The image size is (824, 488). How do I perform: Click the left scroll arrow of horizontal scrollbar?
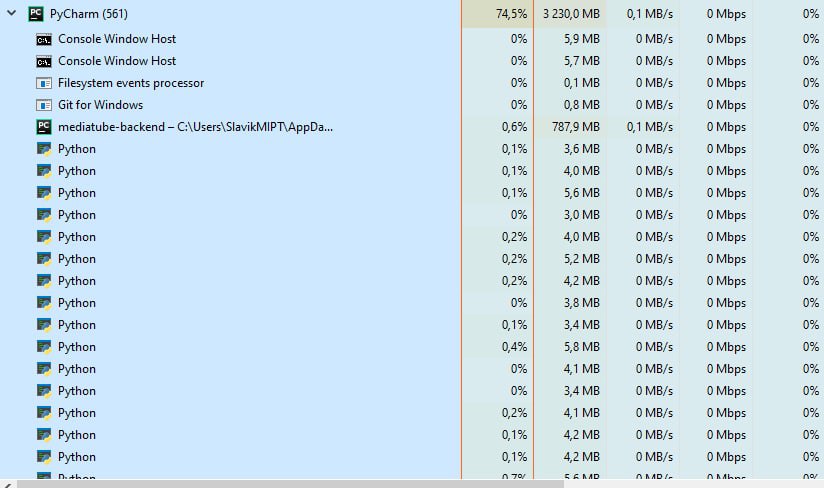[x=7, y=484]
